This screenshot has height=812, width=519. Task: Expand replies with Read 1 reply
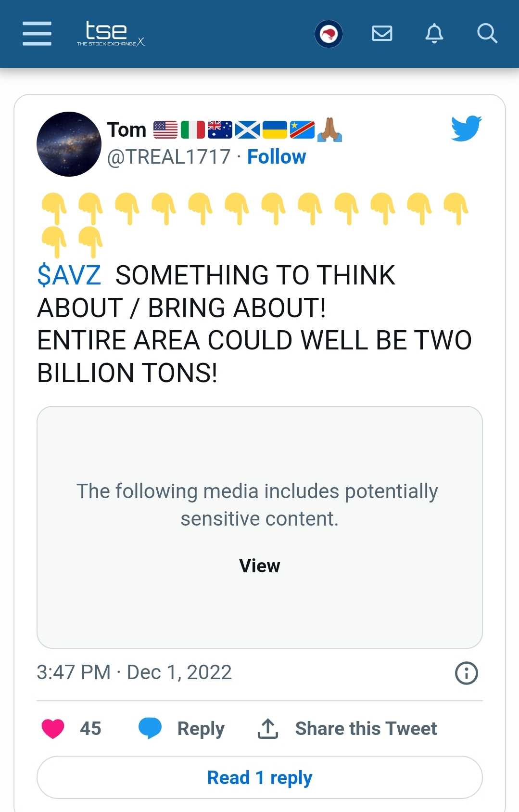click(259, 777)
